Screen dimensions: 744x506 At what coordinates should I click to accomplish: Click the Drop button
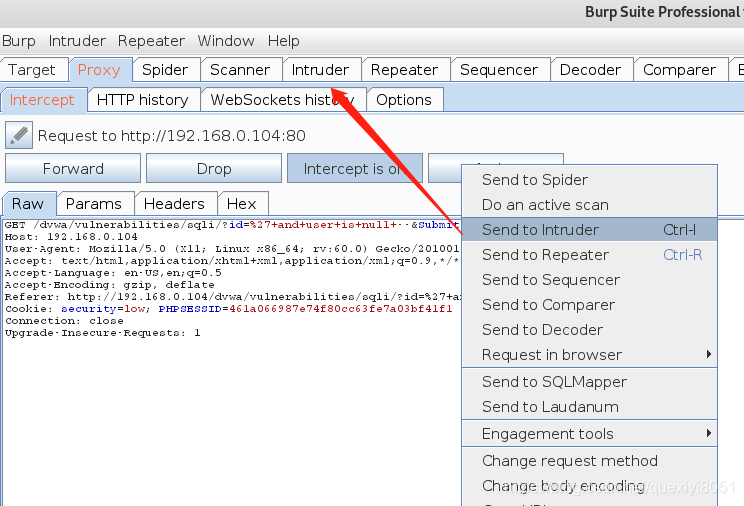pos(214,169)
